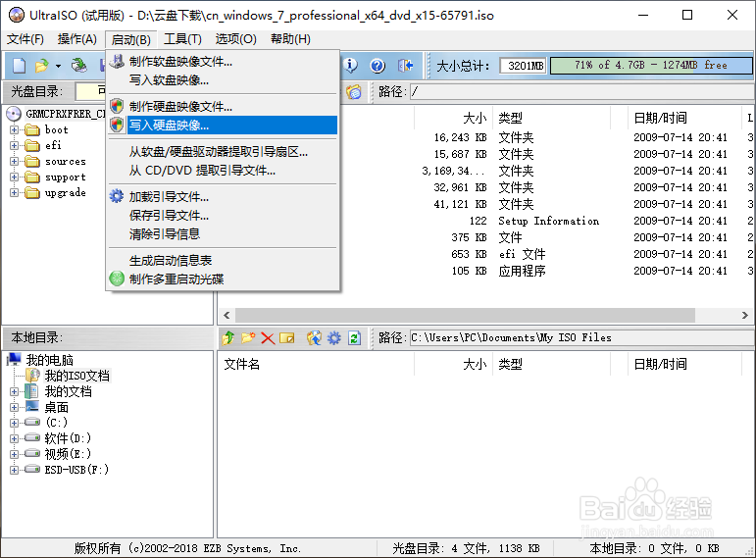Sort local list by 文件名 column header

[x=316, y=364]
